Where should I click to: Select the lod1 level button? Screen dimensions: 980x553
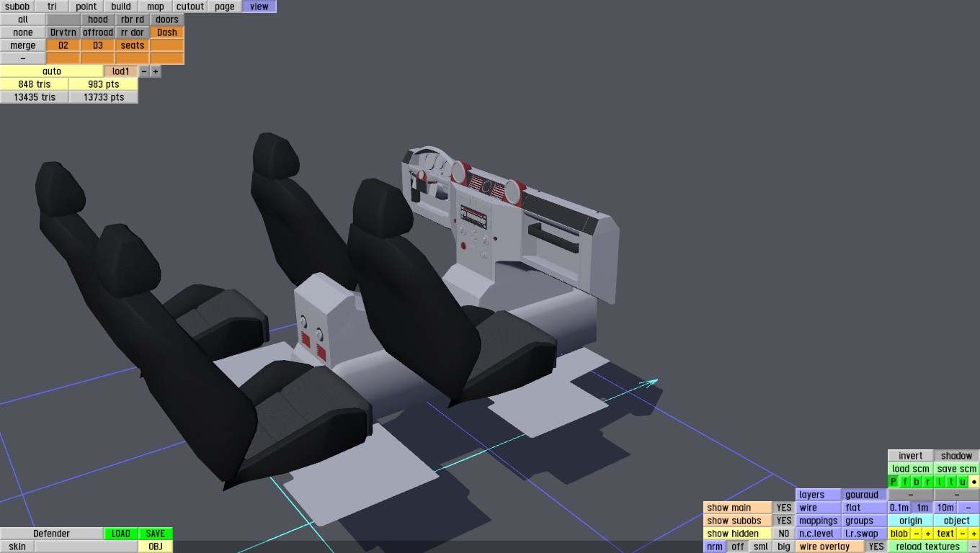(x=121, y=71)
